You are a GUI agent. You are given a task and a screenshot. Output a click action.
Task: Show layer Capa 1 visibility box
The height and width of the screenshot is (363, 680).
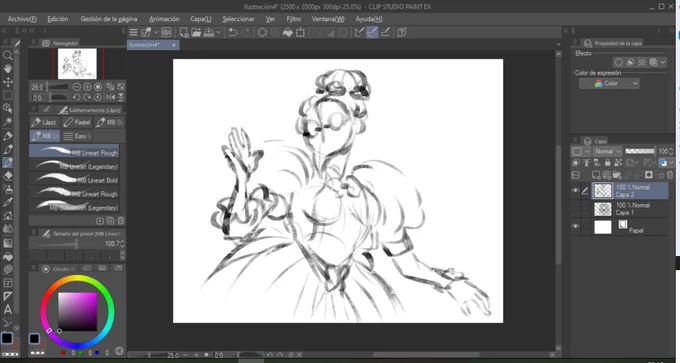[x=575, y=209]
